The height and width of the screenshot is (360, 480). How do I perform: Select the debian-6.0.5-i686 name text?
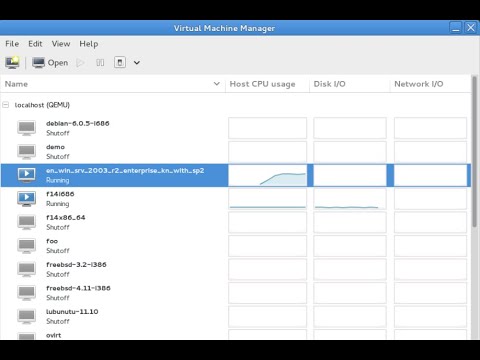click(78, 123)
